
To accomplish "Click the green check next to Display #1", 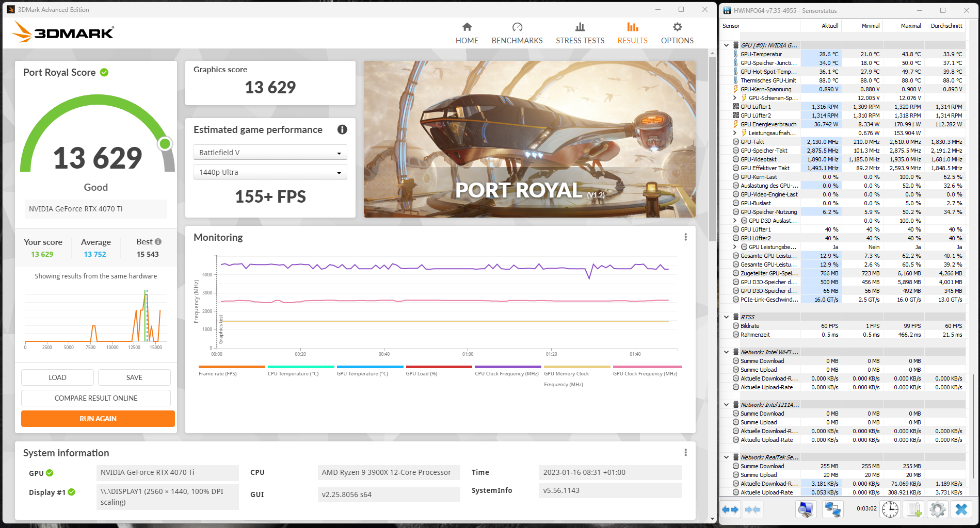I will point(71,492).
